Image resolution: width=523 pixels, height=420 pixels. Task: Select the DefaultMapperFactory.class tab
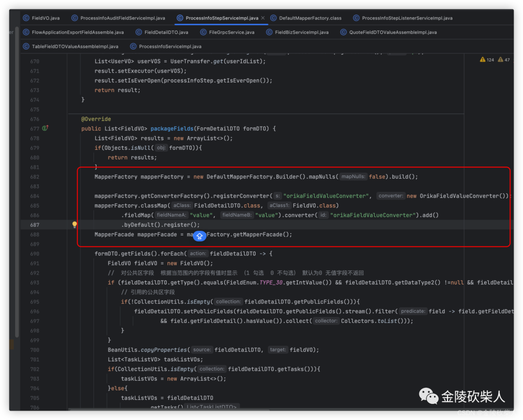pos(306,18)
